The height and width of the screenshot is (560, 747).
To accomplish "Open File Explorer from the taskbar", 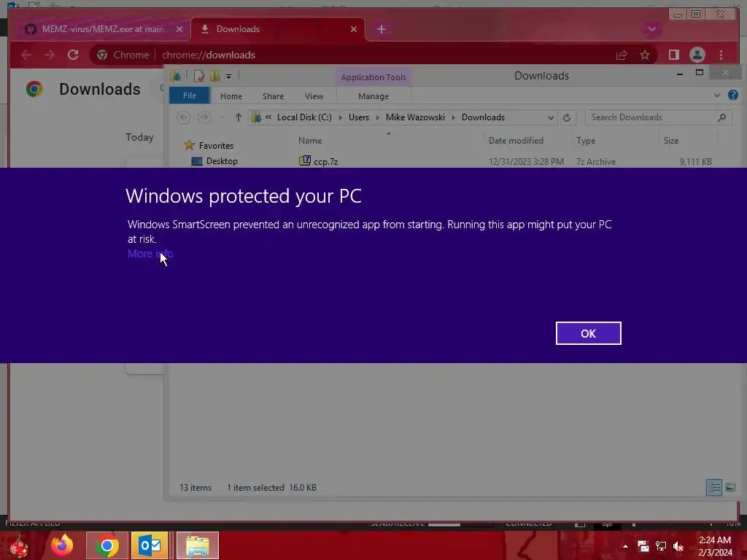I will click(x=197, y=545).
